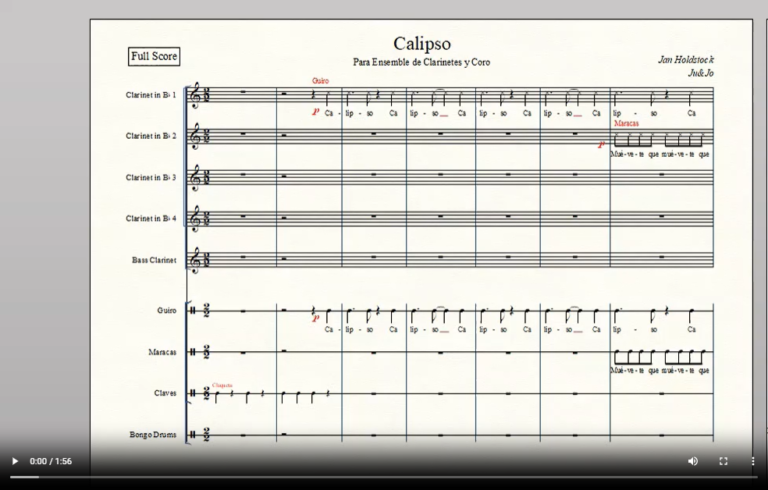Click the Ju&Jo arranger text
Viewport: 768px width, 490px height.
coord(700,73)
